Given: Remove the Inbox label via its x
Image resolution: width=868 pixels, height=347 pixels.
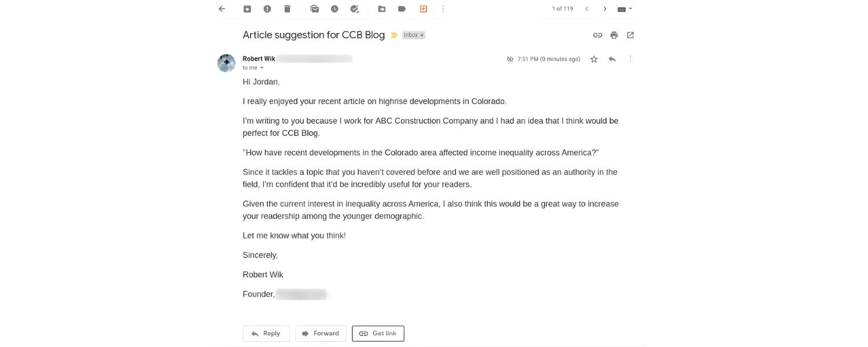Looking at the screenshot, I should point(421,35).
